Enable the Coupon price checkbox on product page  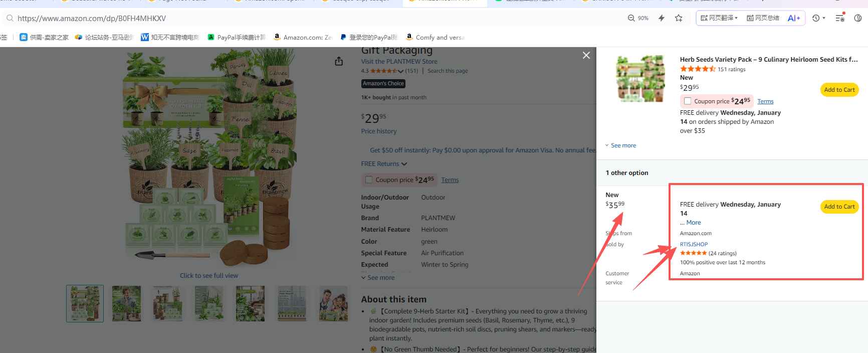[369, 180]
